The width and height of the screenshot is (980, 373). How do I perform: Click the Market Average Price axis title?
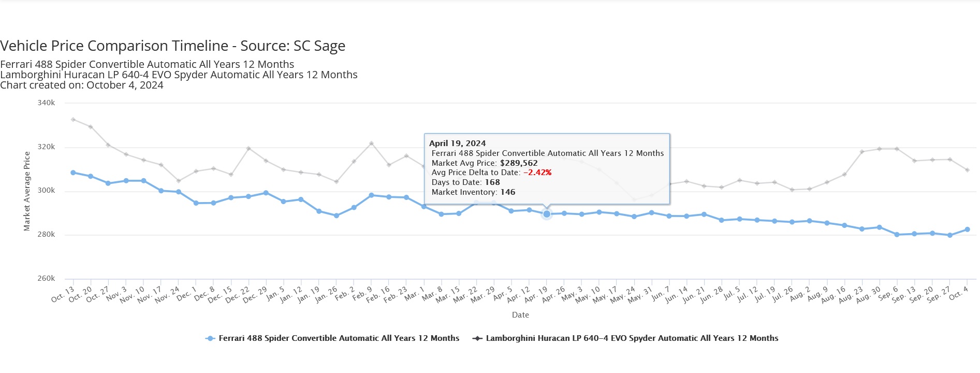27,191
